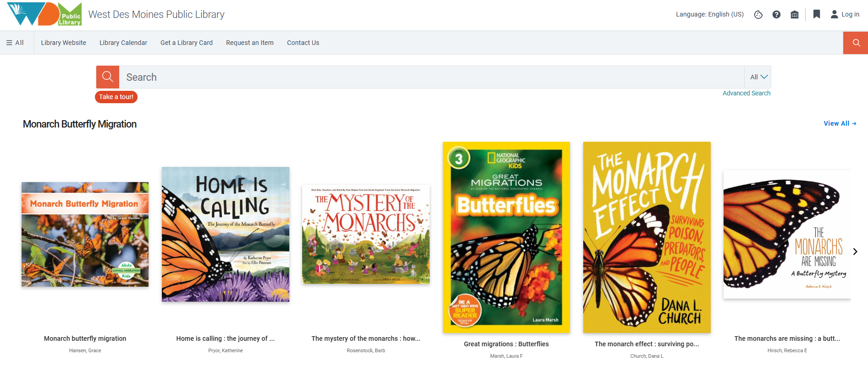Screen dimensions: 868x366
Task: Open the Library Calendar link
Action: [123, 43]
